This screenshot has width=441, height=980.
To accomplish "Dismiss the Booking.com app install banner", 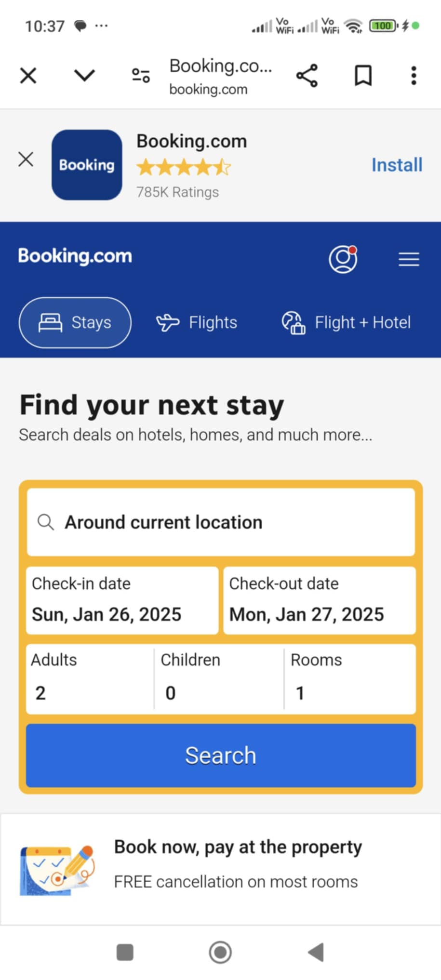I will click(x=26, y=159).
